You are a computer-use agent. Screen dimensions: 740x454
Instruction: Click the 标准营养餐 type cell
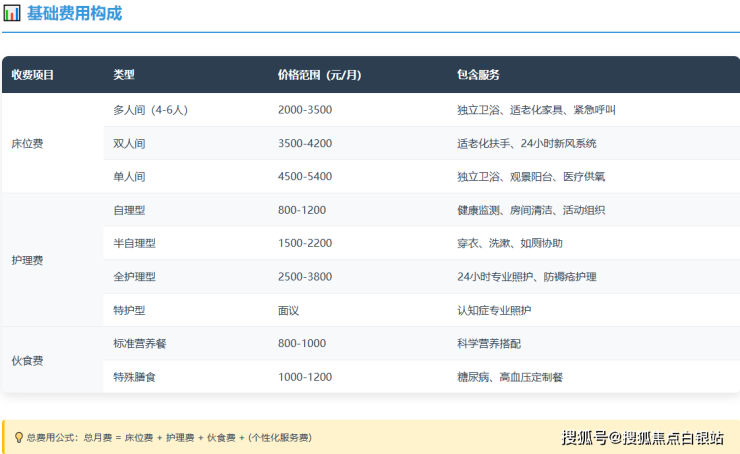(x=140, y=343)
